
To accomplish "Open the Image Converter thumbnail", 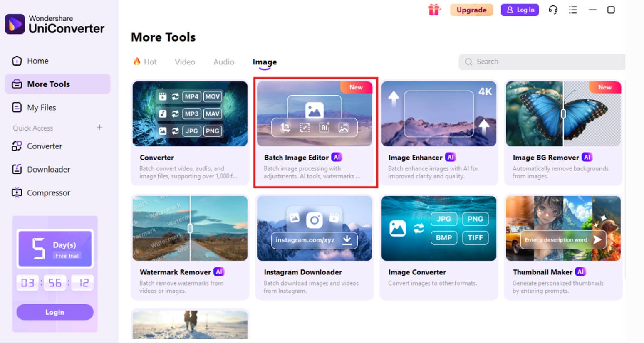I will click(x=439, y=228).
